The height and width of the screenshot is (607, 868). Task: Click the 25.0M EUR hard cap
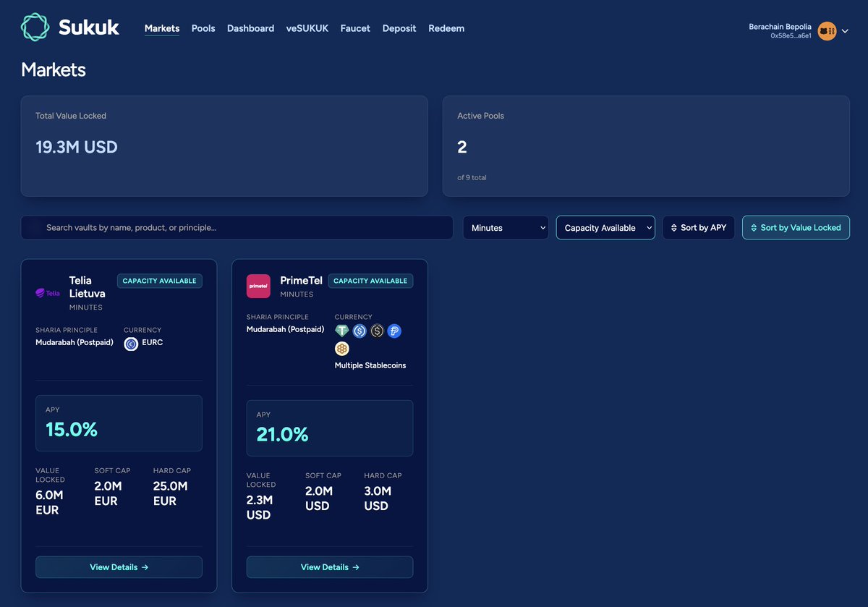171,493
